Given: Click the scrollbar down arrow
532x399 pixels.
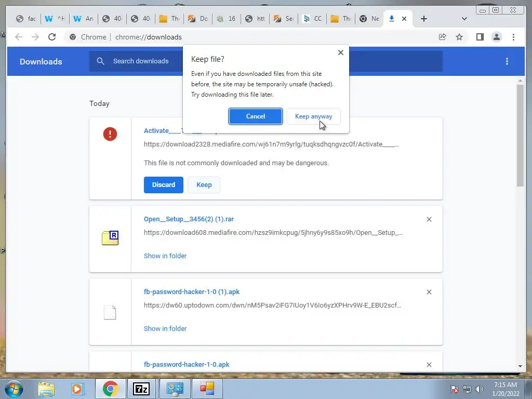Looking at the screenshot, I should (520, 366).
